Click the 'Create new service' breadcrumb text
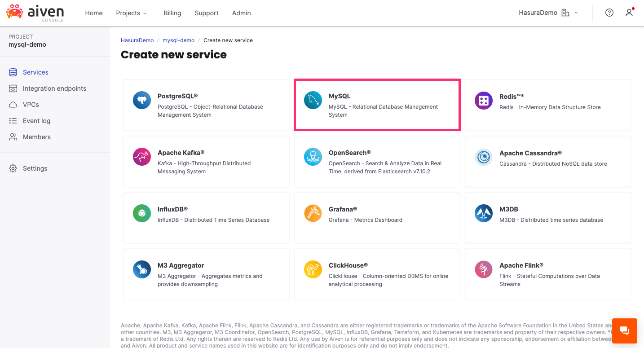The height and width of the screenshot is (348, 644). (228, 40)
